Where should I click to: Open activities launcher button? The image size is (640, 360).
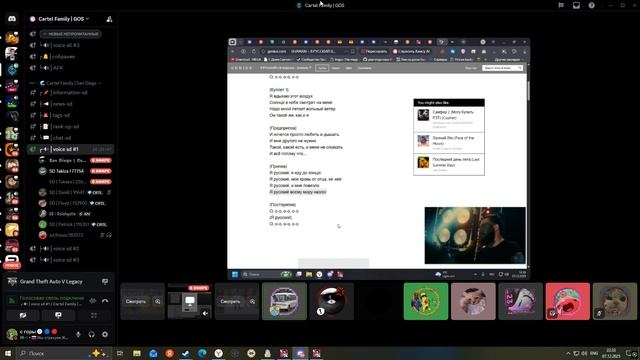coord(94,316)
